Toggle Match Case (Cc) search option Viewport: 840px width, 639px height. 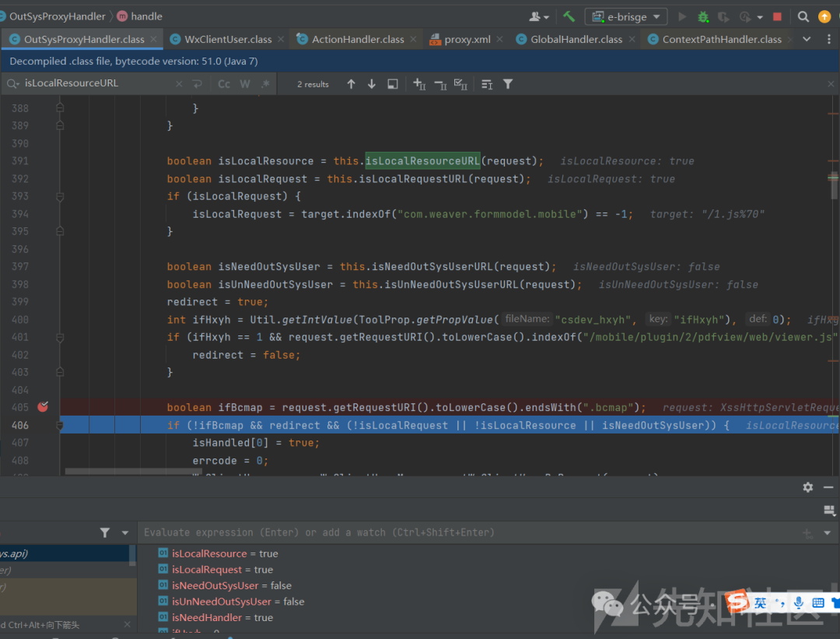point(224,84)
